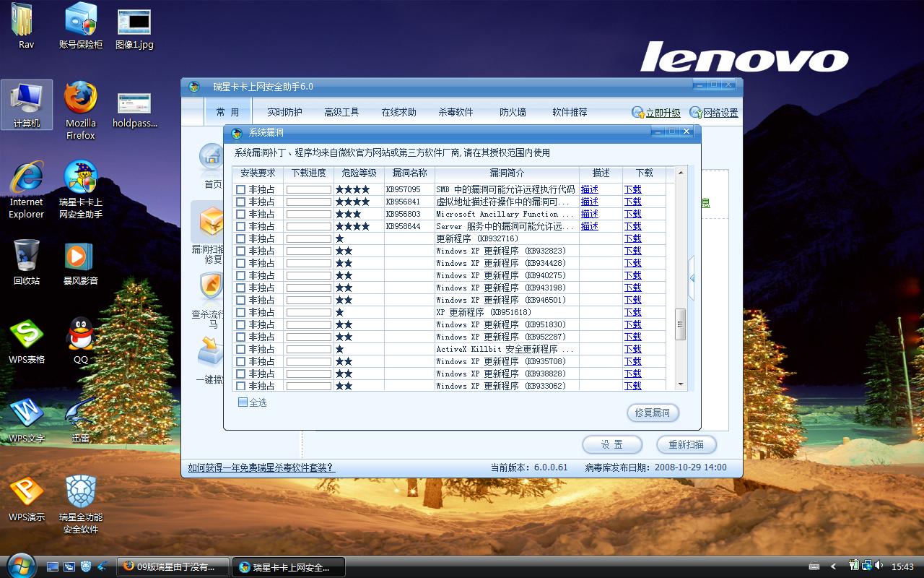The image size is (924, 578).
Task: Check the ActiveX Killbit update checkbox
Action: [241, 349]
